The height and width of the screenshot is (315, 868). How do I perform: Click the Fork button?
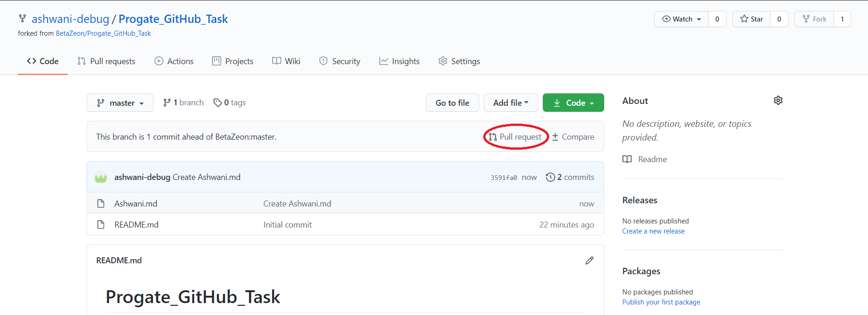point(814,19)
